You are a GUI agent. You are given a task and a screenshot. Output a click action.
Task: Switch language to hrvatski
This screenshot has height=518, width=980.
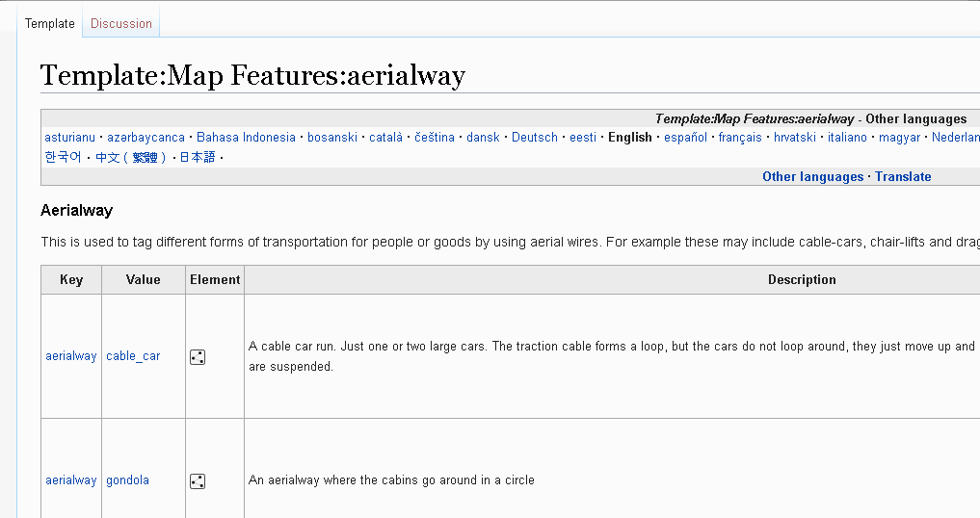click(x=794, y=138)
